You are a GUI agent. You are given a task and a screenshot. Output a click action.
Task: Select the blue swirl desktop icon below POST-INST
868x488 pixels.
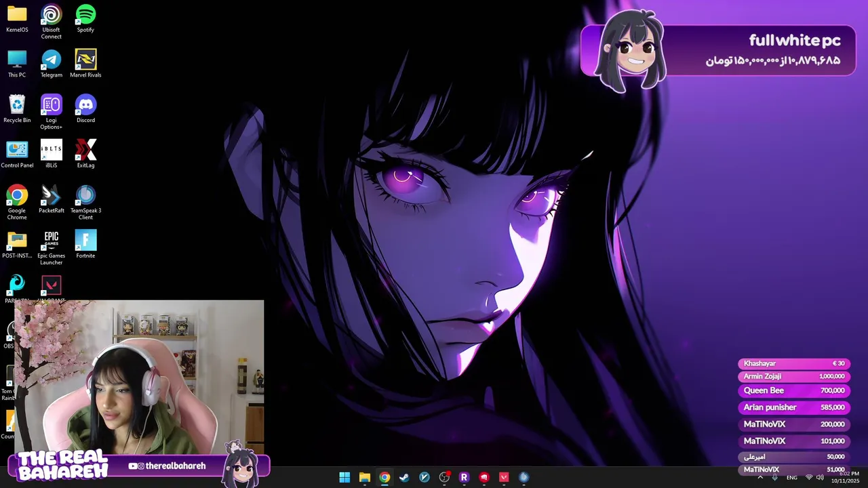[17, 285]
